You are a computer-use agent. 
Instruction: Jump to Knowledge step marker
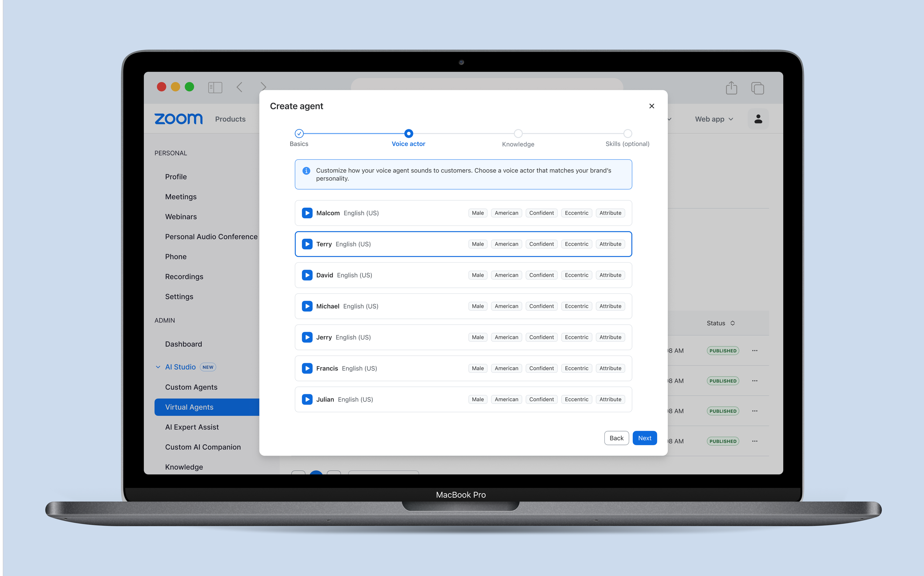(x=518, y=134)
